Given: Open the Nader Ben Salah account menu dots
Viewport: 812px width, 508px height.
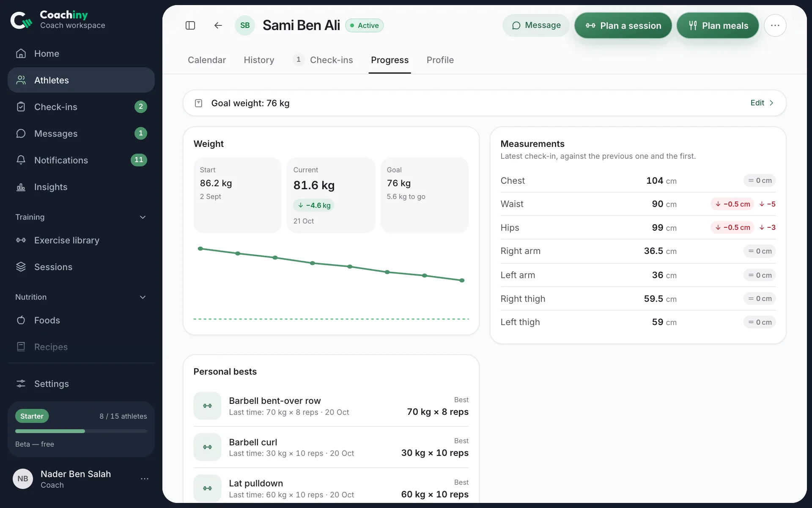Looking at the screenshot, I should (145, 479).
